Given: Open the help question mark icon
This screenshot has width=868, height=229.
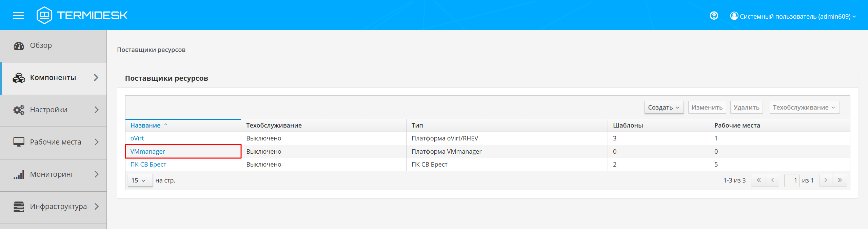Looking at the screenshot, I should pyautogui.click(x=714, y=16).
